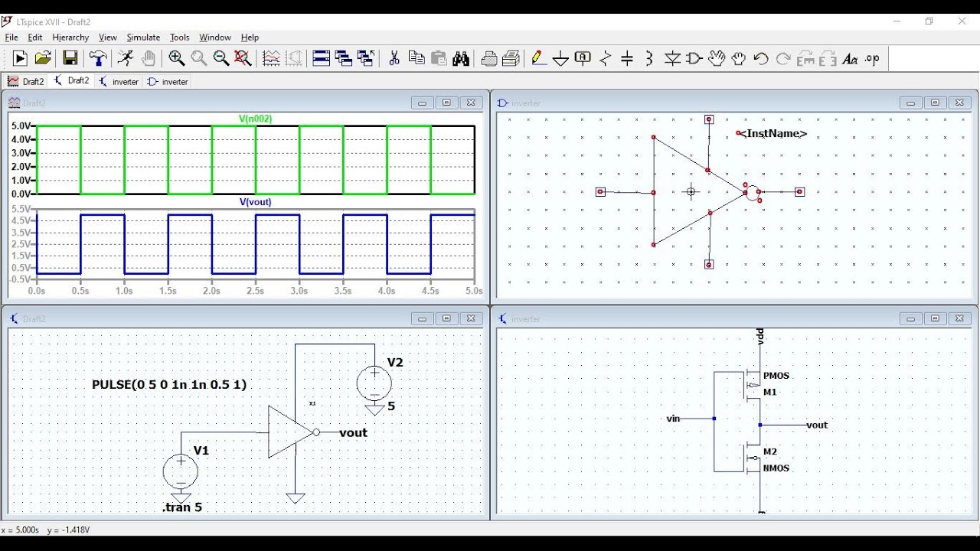Click the Autorange waveform icon
980x551 pixels.
[x=271, y=59]
